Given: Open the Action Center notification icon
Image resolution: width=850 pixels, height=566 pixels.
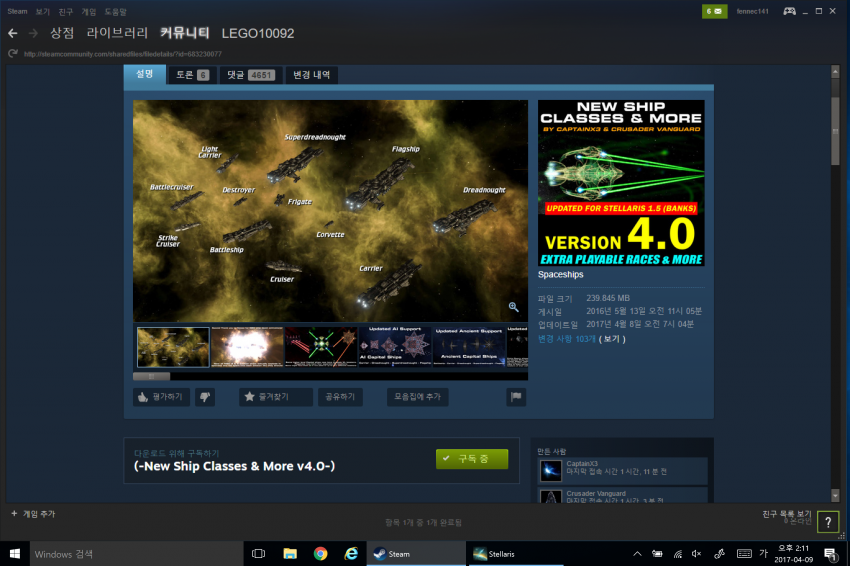Looking at the screenshot, I should point(830,554).
